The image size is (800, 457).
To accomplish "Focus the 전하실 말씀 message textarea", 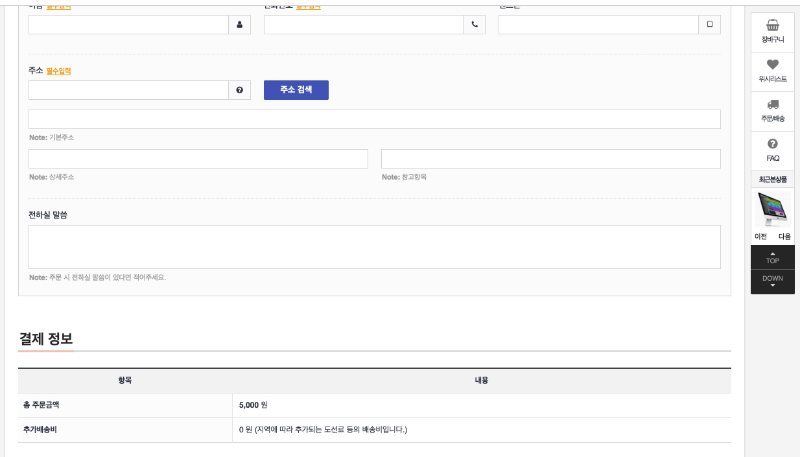I will [x=374, y=247].
